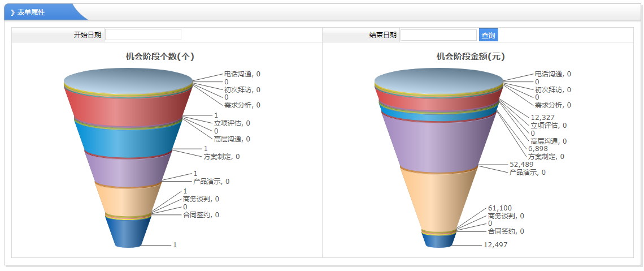The height and width of the screenshot is (271, 644).
Task: Focus the 结束日期 end date field
Action: 438,35
